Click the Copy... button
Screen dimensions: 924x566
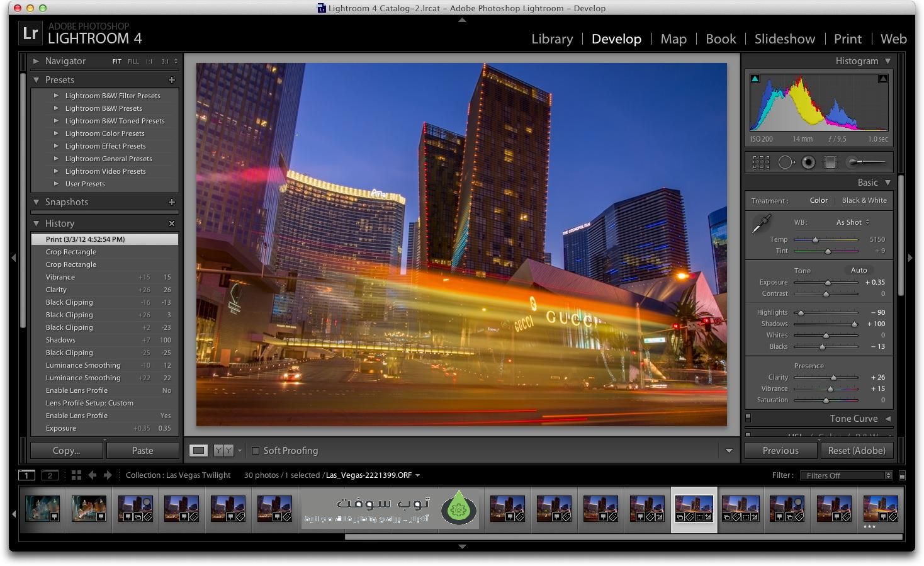click(67, 451)
